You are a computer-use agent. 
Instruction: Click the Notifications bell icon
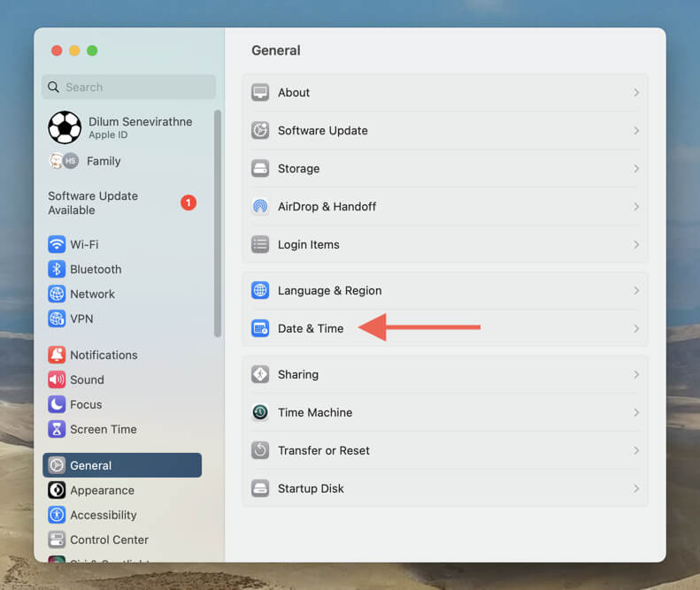57,355
